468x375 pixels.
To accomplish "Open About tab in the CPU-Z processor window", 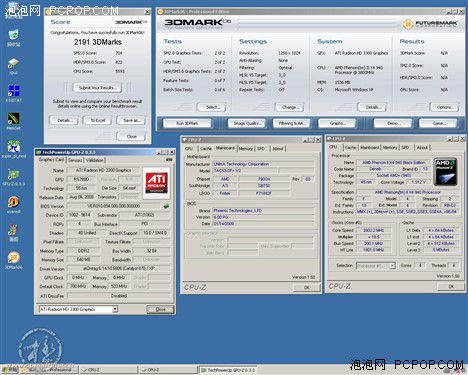I will pyautogui.click(x=422, y=147).
